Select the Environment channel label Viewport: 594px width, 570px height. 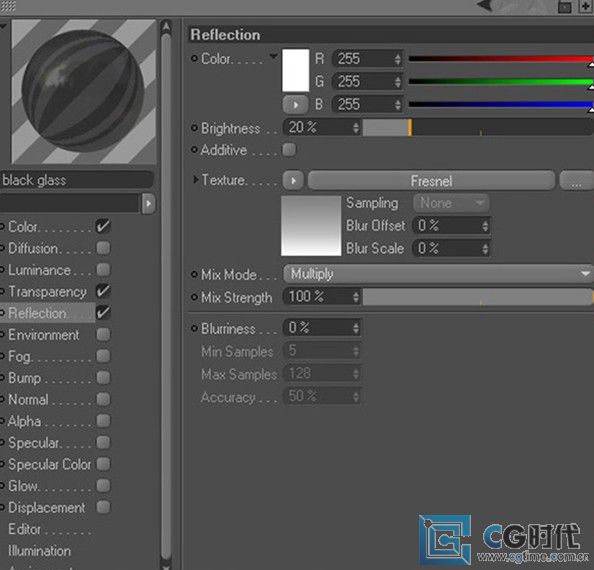coord(44,335)
